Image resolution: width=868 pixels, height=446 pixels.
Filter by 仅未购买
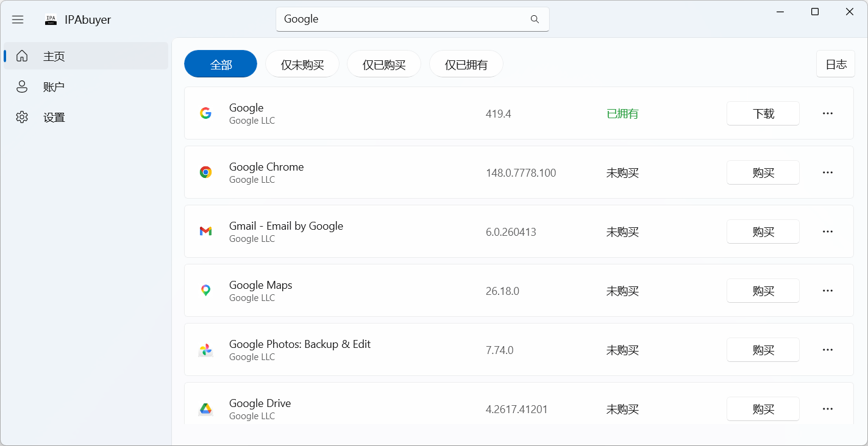point(302,64)
